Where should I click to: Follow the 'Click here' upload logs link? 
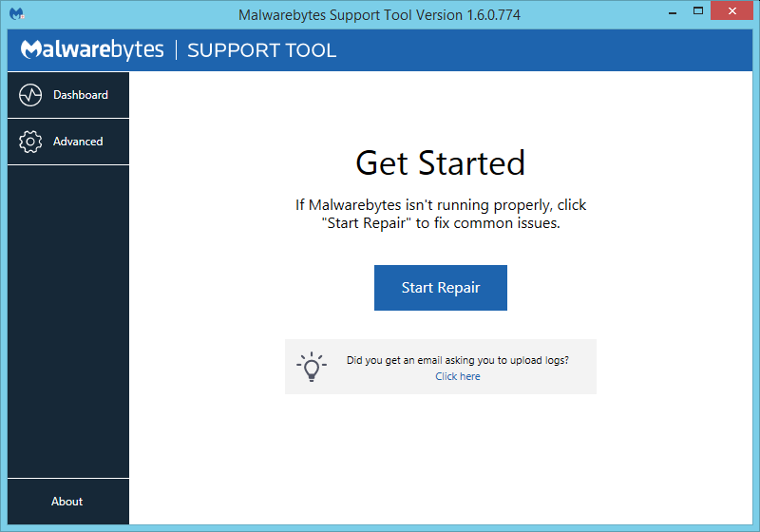point(458,376)
